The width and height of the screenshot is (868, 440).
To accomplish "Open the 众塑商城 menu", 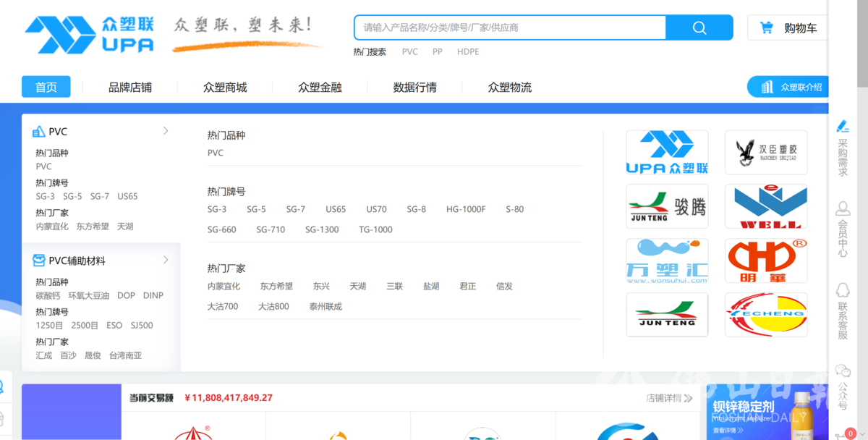I will coord(225,88).
